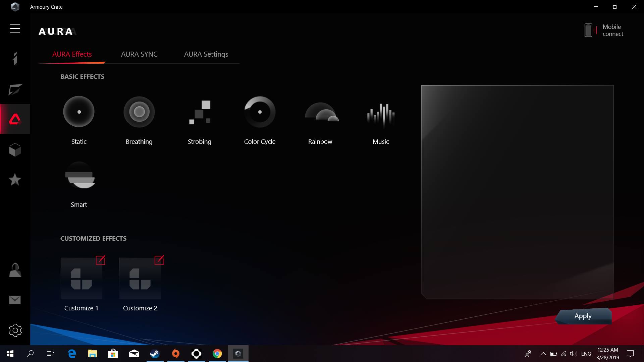644x362 pixels.
Task: Open File Explorer from taskbar
Action: pyautogui.click(x=93, y=354)
